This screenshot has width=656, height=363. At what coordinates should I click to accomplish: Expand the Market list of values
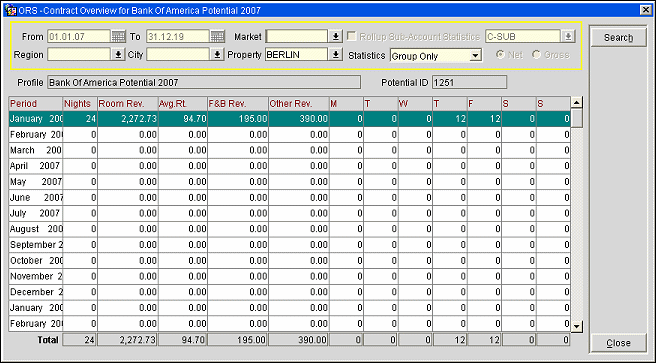336,37
